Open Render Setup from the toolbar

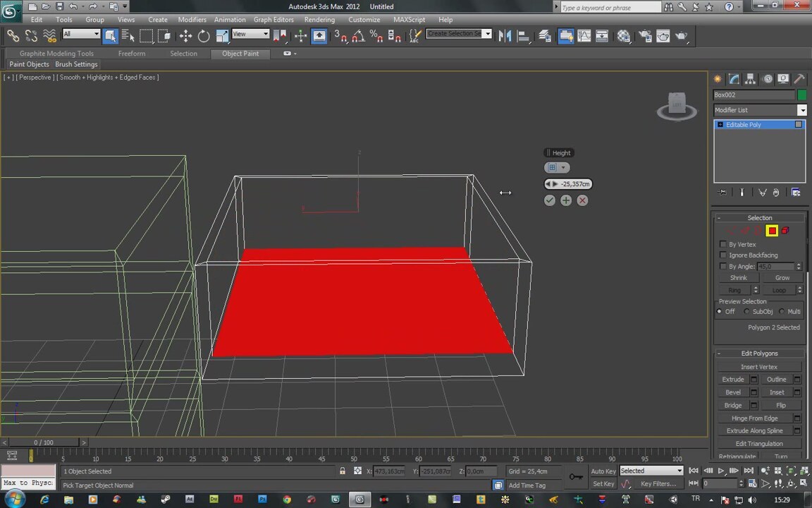(x=645, y=36)
